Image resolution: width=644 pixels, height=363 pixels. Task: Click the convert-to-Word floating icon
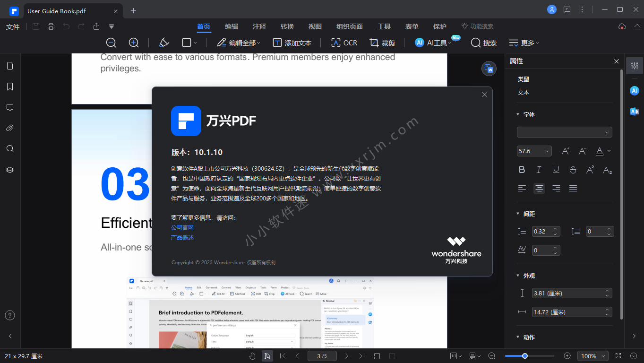click(489, 69)
